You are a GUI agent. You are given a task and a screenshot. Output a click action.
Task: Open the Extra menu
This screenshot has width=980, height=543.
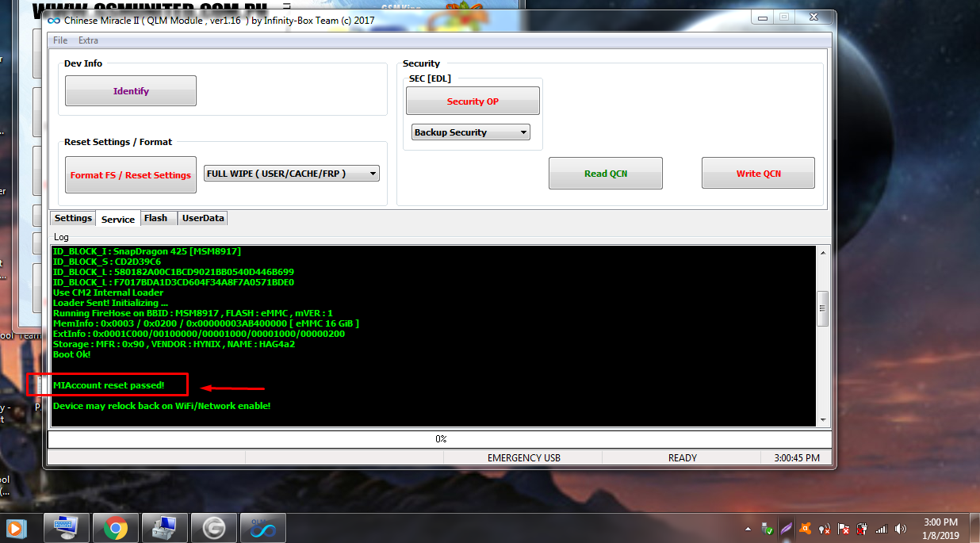pyautogui.click(x=88, y=40)
